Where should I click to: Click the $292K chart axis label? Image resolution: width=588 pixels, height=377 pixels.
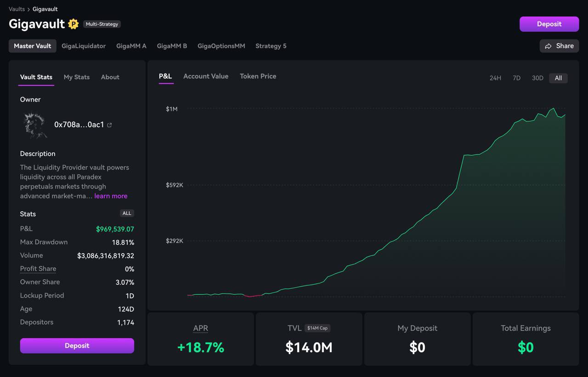[175, 241]
